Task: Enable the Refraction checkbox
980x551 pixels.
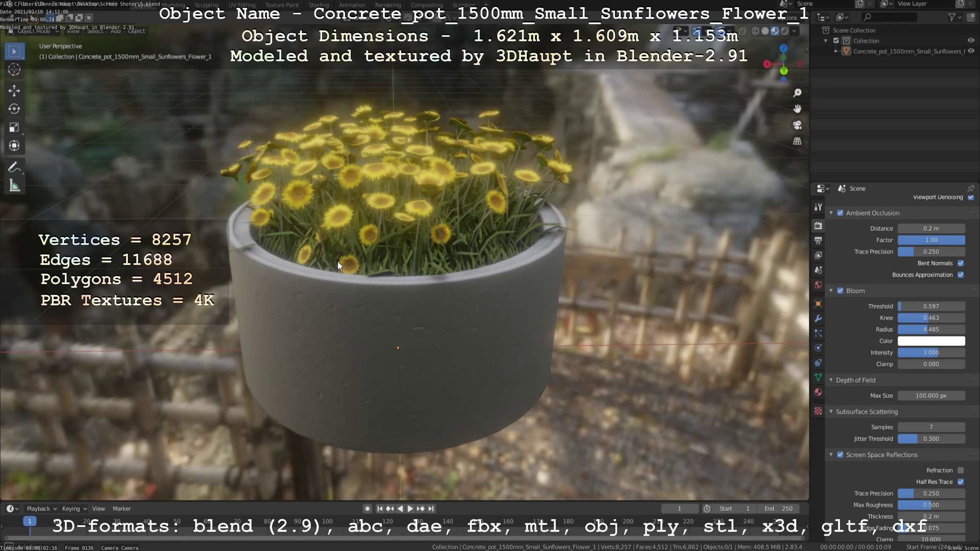Action: tap(960, 470)
